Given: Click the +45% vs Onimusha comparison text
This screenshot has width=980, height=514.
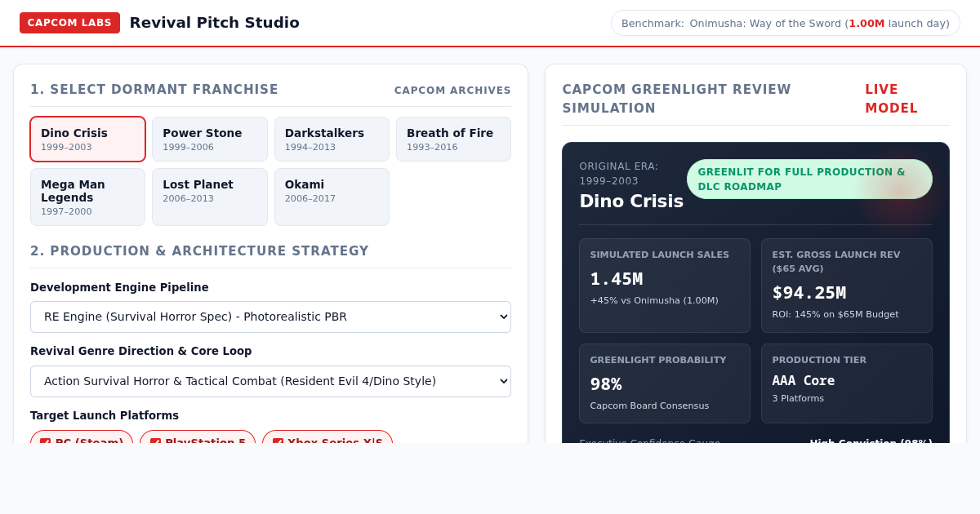Looking at the screenshot, I should tap(654, 300).
